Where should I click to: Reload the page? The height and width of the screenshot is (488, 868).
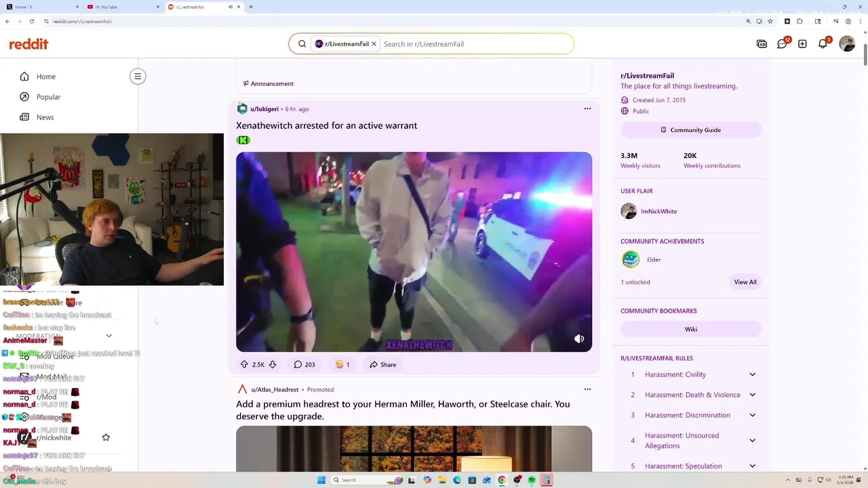[31, 21]
